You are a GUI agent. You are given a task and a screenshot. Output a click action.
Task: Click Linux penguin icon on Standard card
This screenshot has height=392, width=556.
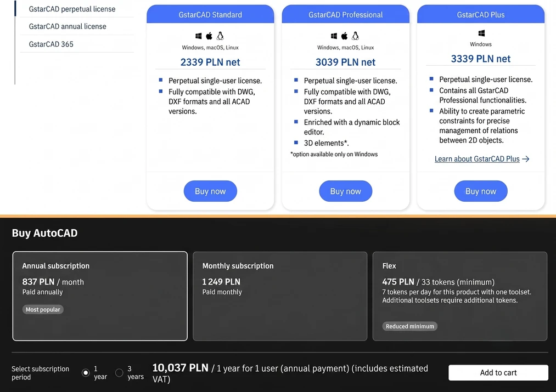point(220,36)
